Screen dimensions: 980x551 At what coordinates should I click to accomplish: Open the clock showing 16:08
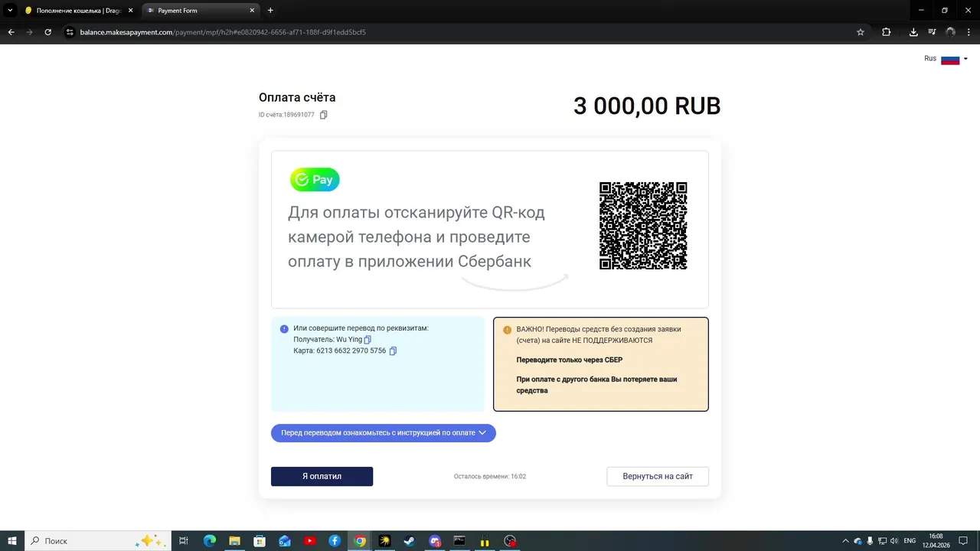(936, 541)
